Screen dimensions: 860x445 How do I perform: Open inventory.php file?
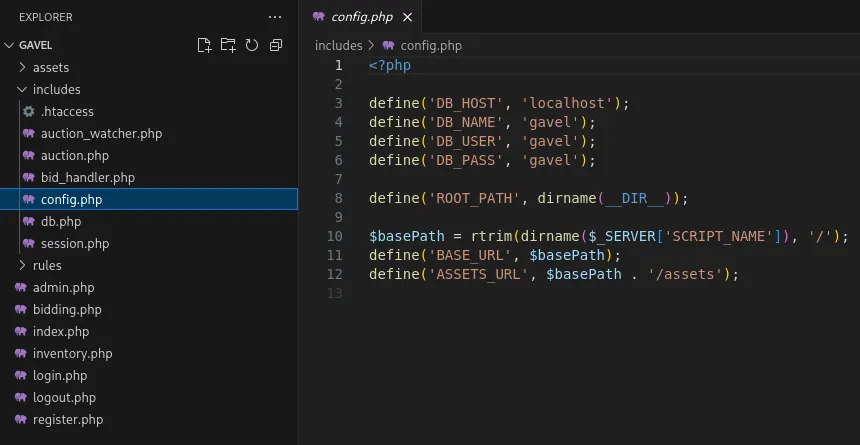pyautogui.click(x=72, y=353)
